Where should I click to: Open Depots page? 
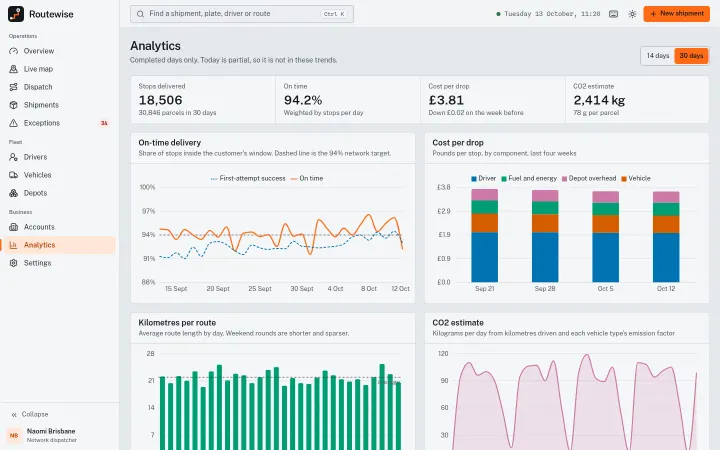[x=60, y=193]
